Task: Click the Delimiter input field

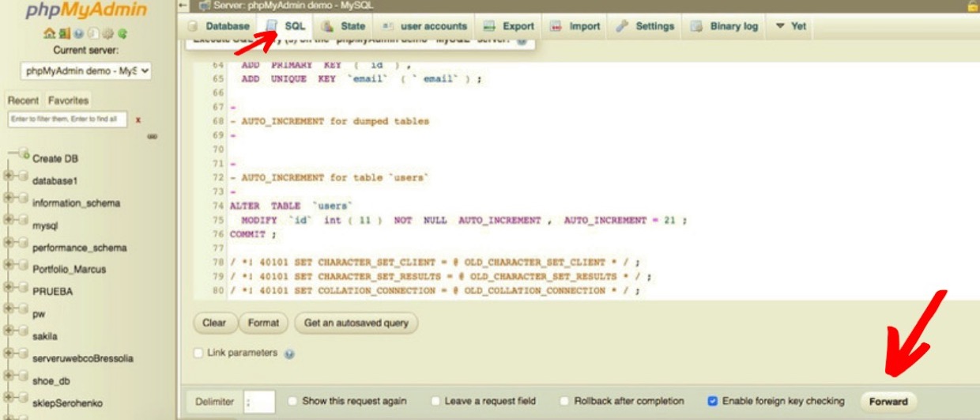Action: coord(259,401)
